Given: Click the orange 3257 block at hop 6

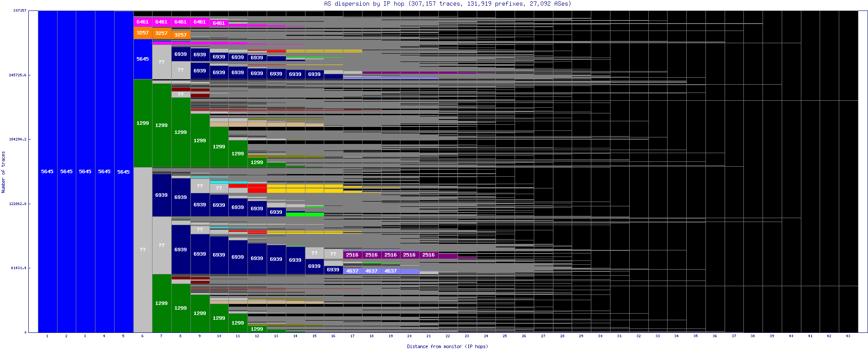Looking at the screenshot, I should click(142, 33).
